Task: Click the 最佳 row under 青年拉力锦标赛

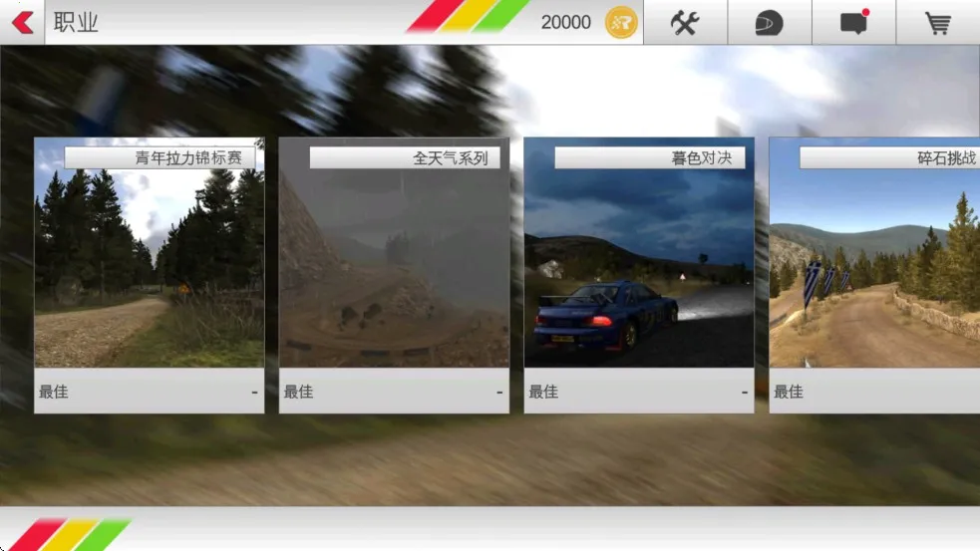Action: (150, 392)
